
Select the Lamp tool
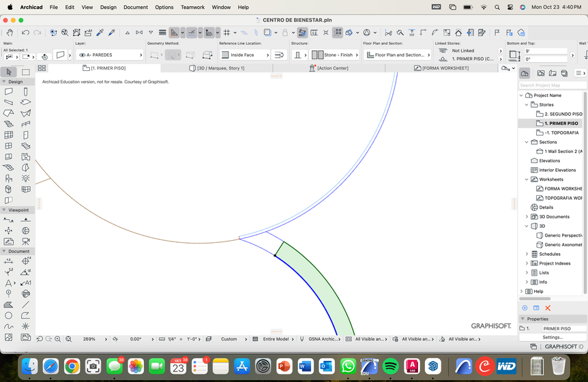[x=25, y=179]
